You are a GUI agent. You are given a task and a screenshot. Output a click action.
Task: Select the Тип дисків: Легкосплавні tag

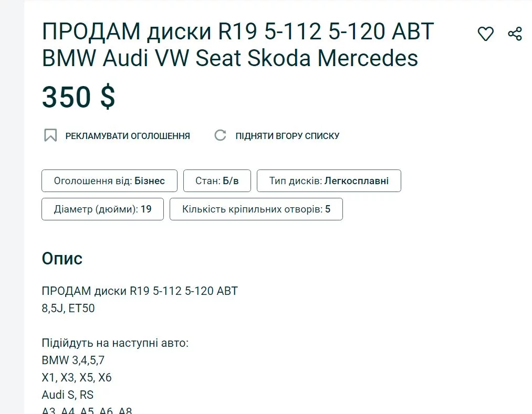click(329, 181)
